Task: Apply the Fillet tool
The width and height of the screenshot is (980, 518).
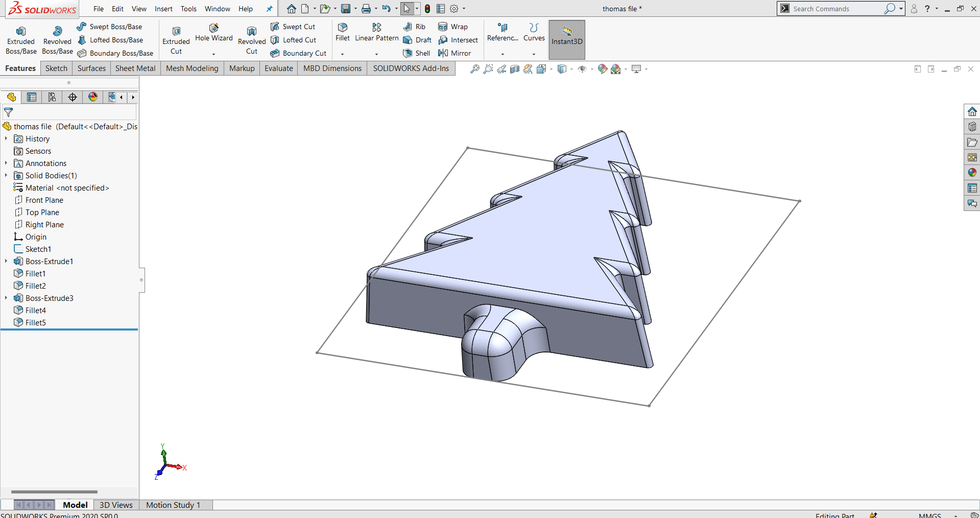Action: click(x=343, y=33)
